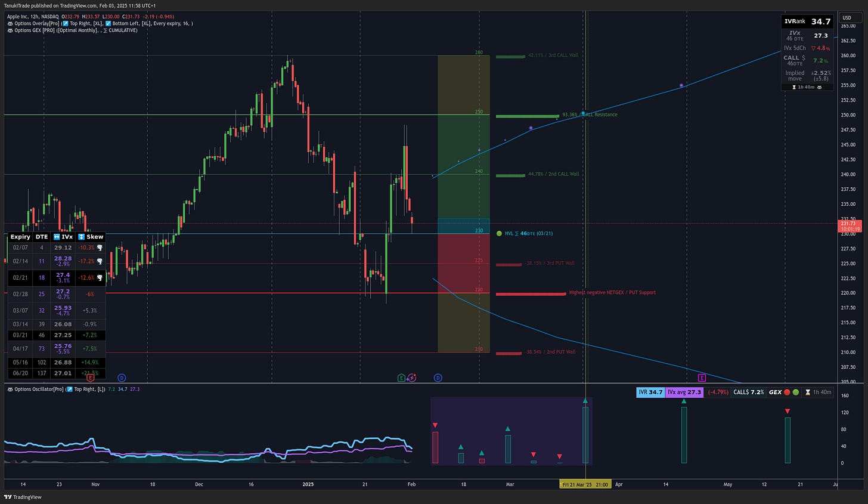This screenshot has width=868, height=504.
Task: Click the red down triangle above first oscillator bar
Action: (x=435, y=425)
